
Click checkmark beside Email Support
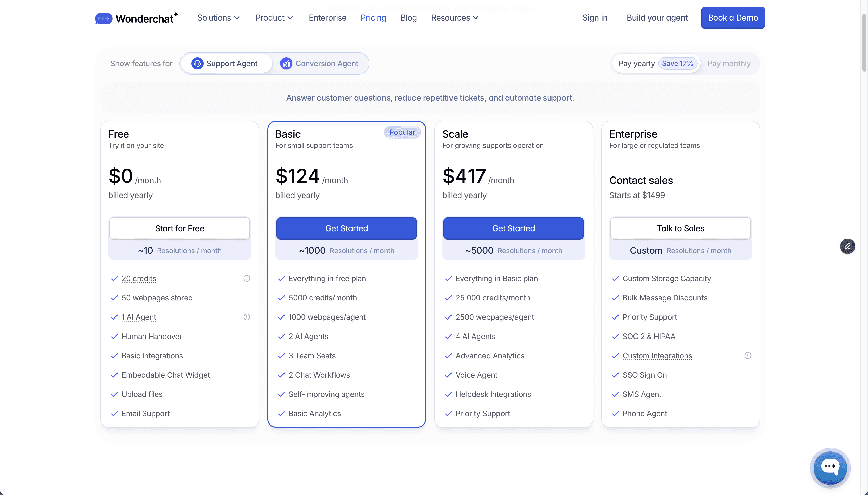pyautogui.click(x=115, y=413)
